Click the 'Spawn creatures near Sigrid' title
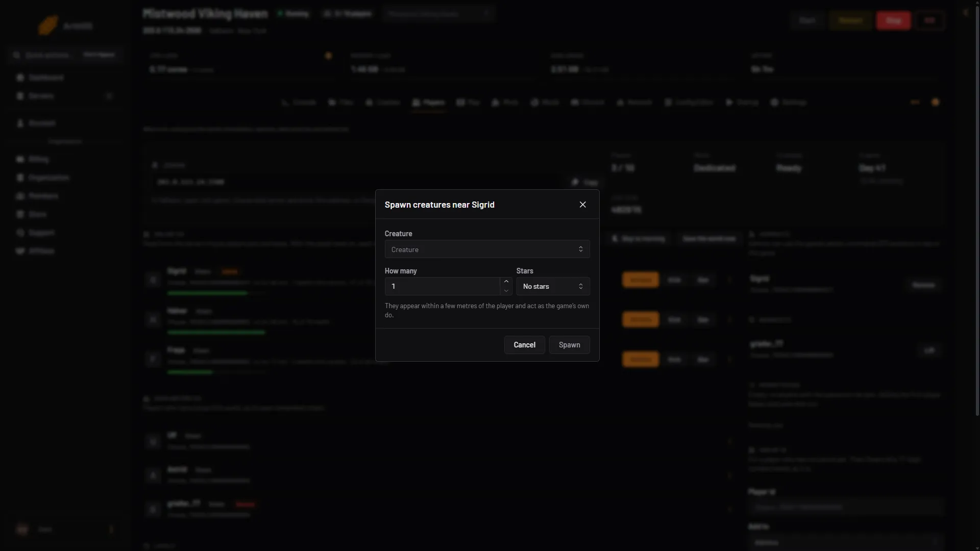Image resolution: width=980 pixels, height=551 pixels. click(439, 205)
